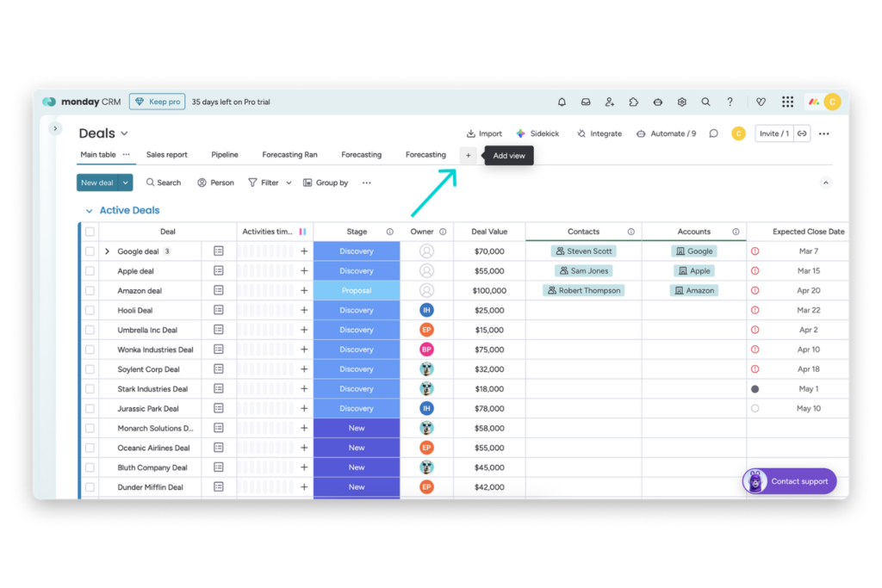Viewport: 882px width, 588px height.
Task: Click empty owner avatar for Google deal
Action: coord(427,251)
